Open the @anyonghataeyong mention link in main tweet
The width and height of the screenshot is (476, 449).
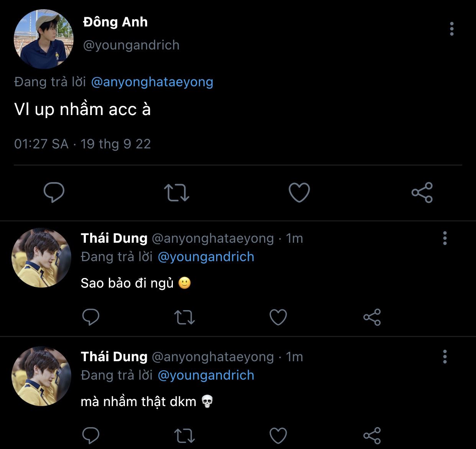[x=152, y=82]
